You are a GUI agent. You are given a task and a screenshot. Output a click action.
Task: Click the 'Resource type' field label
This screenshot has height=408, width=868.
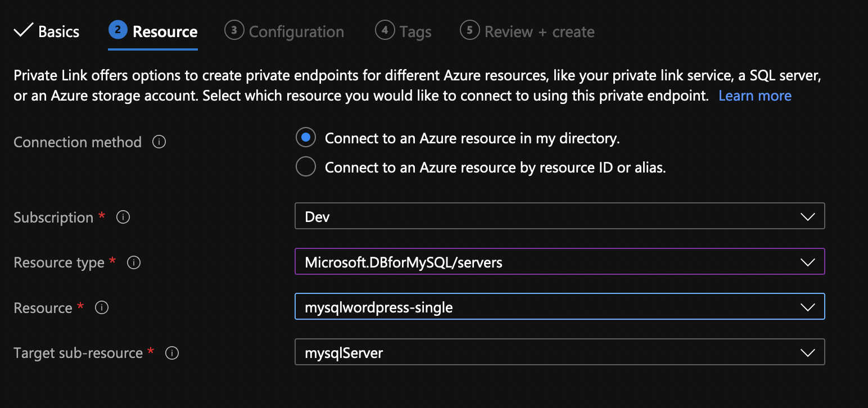pyautogui.click(x=59, y=262)
